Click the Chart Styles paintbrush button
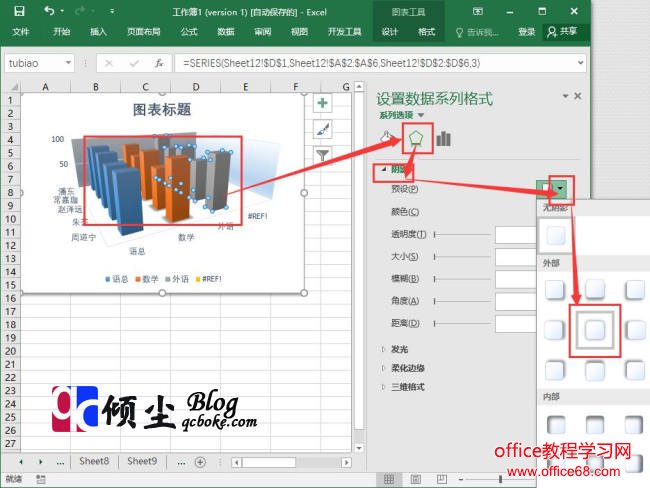The image size is (650, 488). click(323, 129)
